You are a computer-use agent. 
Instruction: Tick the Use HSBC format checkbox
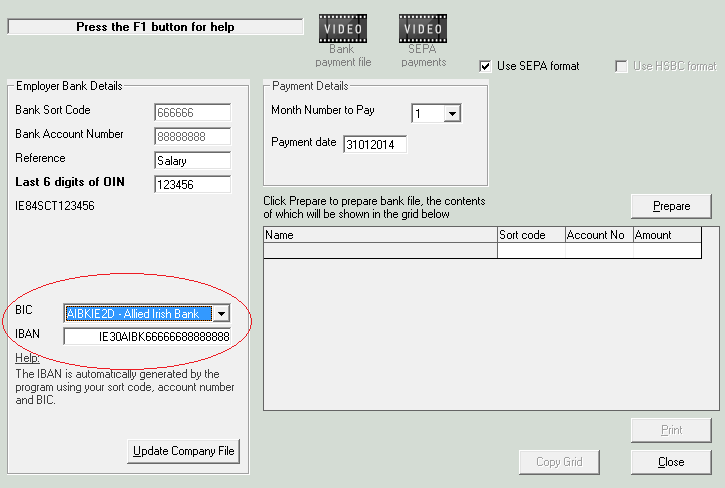click(621, 66)
